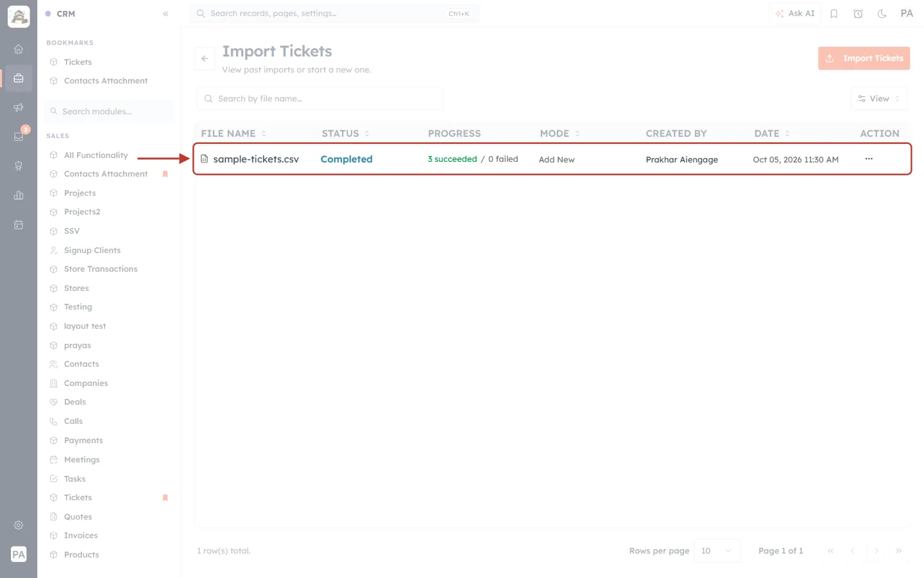Open the PA user menu in top bar
The width and height of the screenshot is (924, 578).
click(x=907, y=13)
